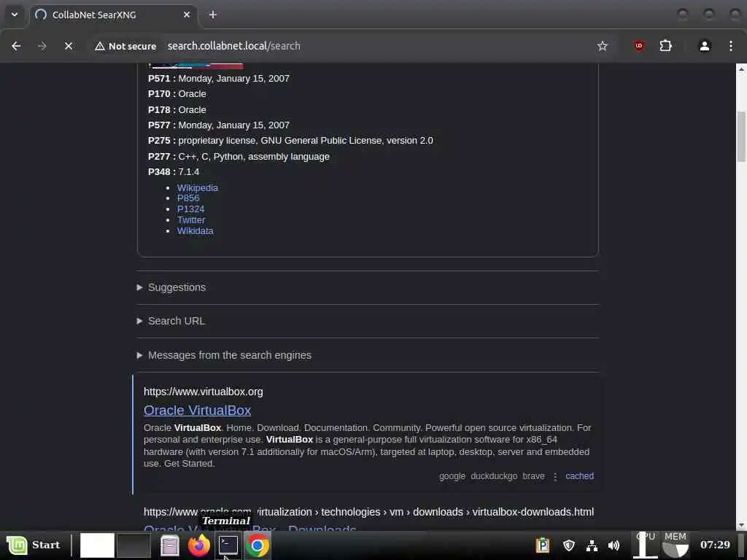Open the Wikipedia link in infobox

pos(197,187)
